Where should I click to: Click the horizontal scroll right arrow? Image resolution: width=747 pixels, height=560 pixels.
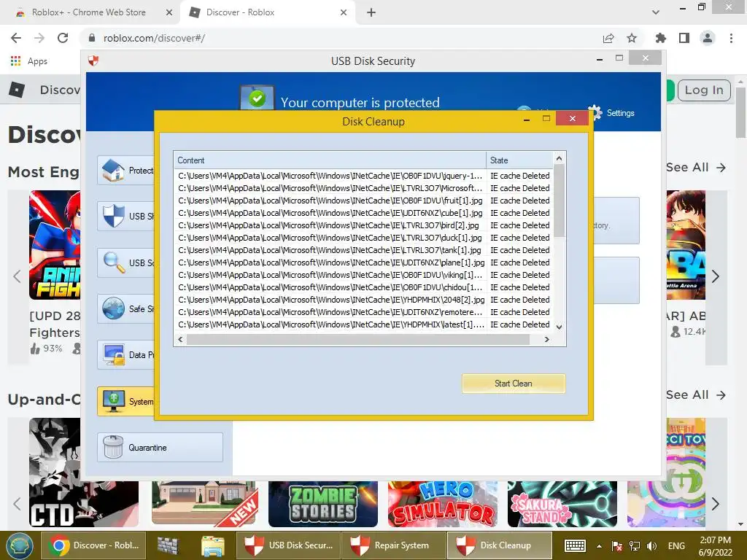pos(547,340)
